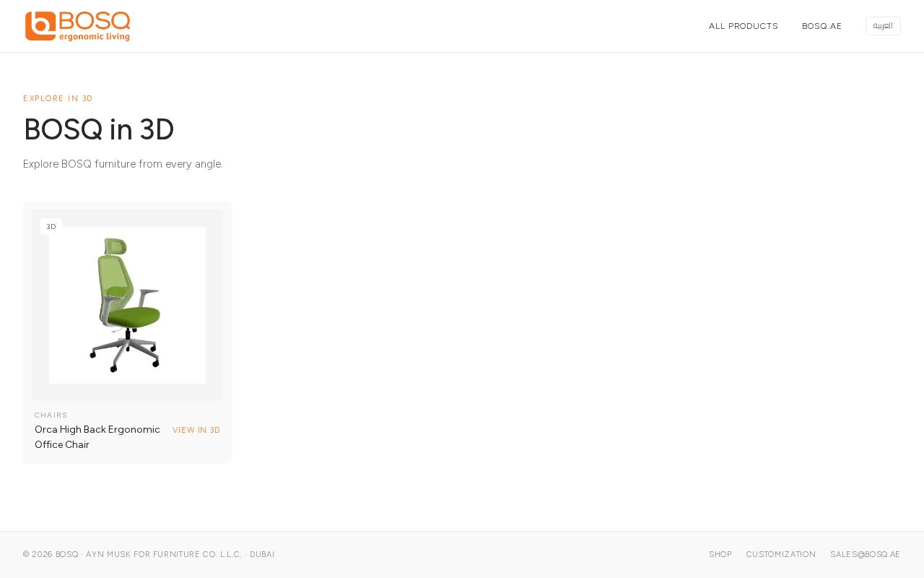
Task: Click the 3D badge on the chair card
Action: (x=51, y=226)
